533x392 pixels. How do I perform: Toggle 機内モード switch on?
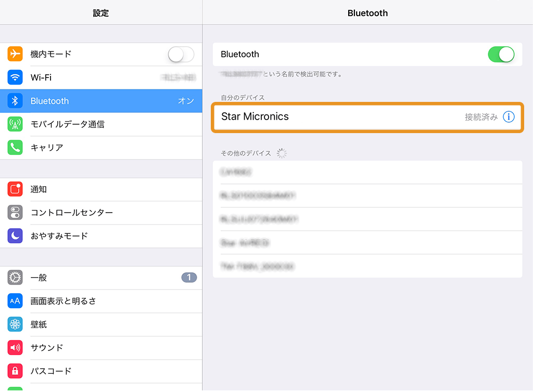point(181,54)
